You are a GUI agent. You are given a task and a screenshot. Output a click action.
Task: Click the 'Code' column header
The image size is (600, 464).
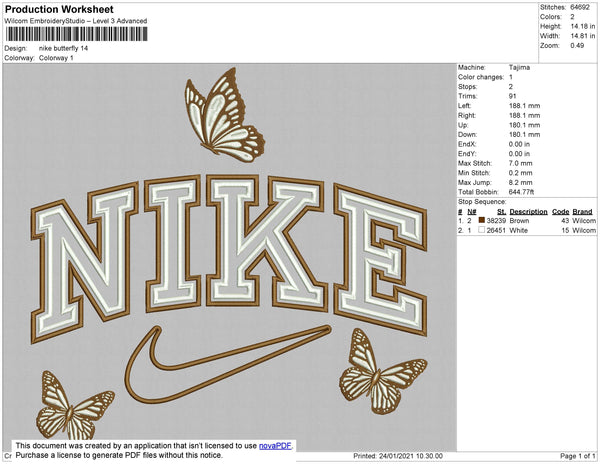[x=561, y=212]
